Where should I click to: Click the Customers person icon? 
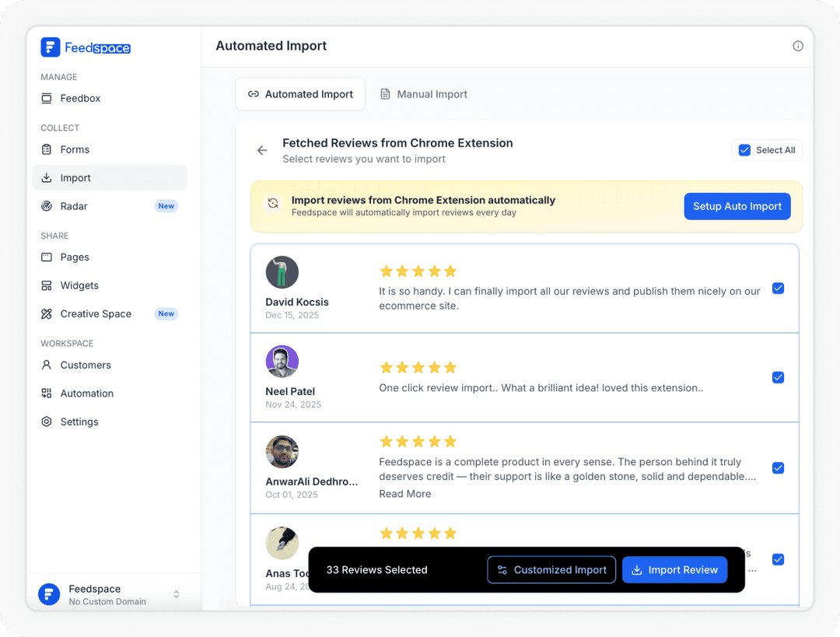click(47, 365)
